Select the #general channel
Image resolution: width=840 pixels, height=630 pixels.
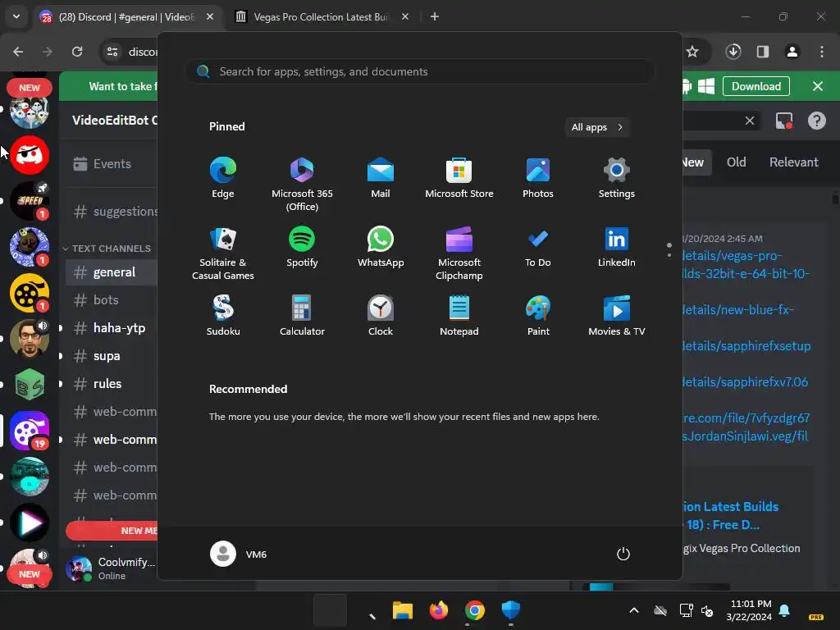[112, 272]
